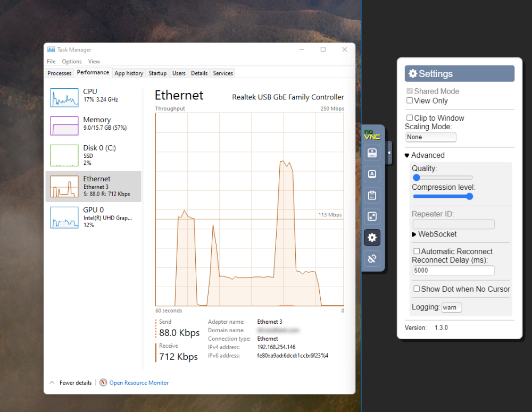Click Settings gear icon in panel header
The width and height of the screenshot is (532, 412).
[413, 73]
